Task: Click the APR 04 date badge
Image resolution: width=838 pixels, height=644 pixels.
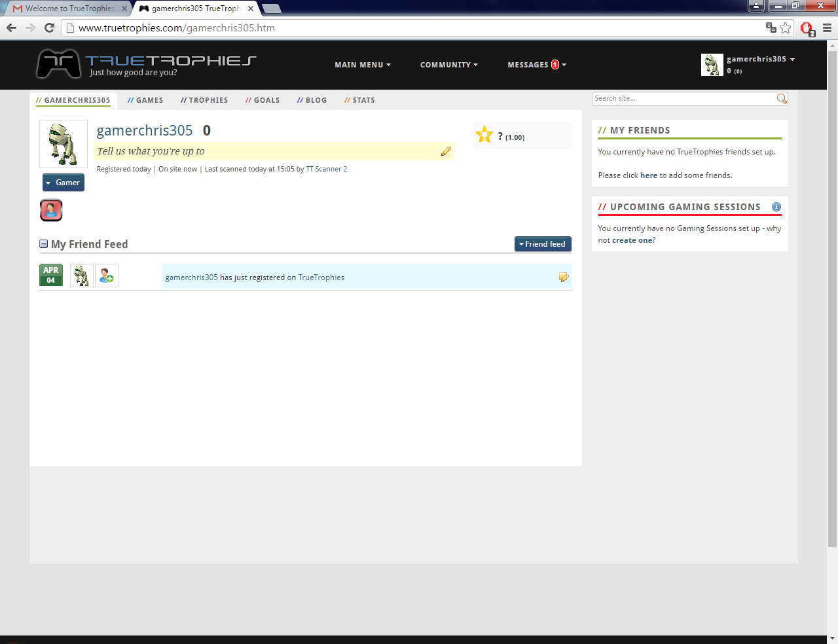Action: 51,275
